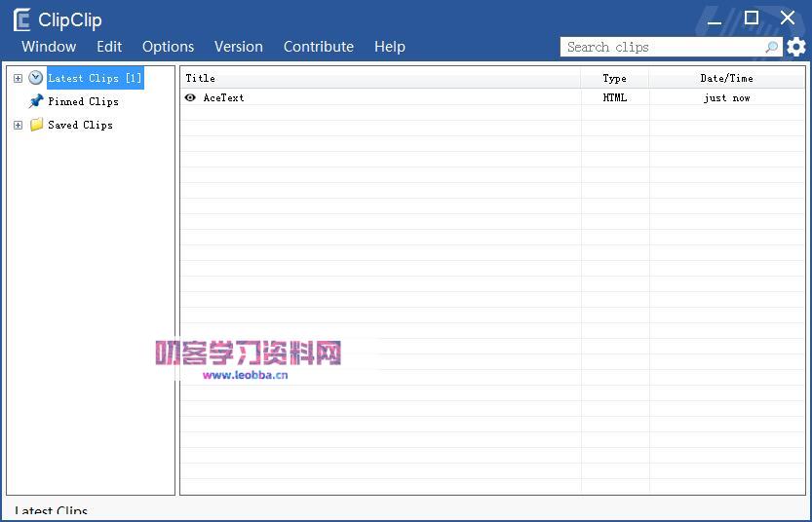The height and width of the screenshot is (522, 812).
Task: Select Pinned Clips in the tree
Action: tap(84, 101)
